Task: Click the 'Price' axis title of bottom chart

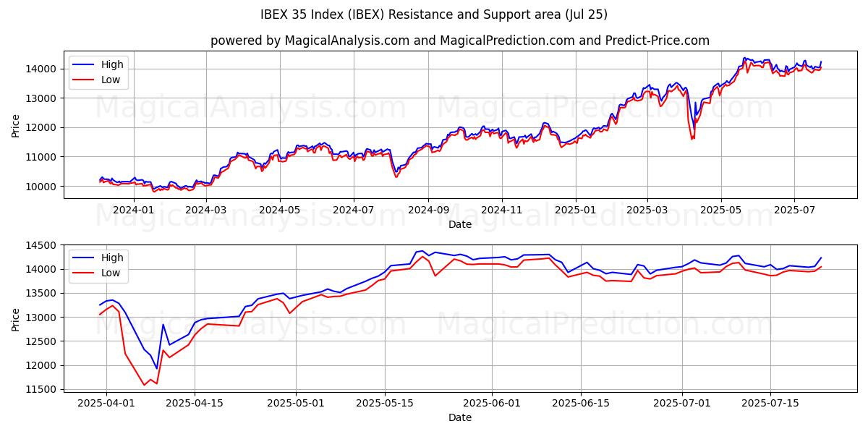Action: [16, 319]
